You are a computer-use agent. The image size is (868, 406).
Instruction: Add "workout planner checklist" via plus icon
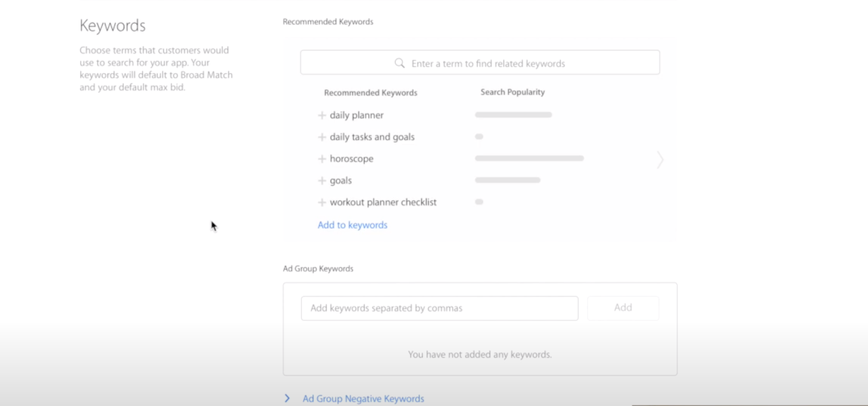click(x=322, y=202)
